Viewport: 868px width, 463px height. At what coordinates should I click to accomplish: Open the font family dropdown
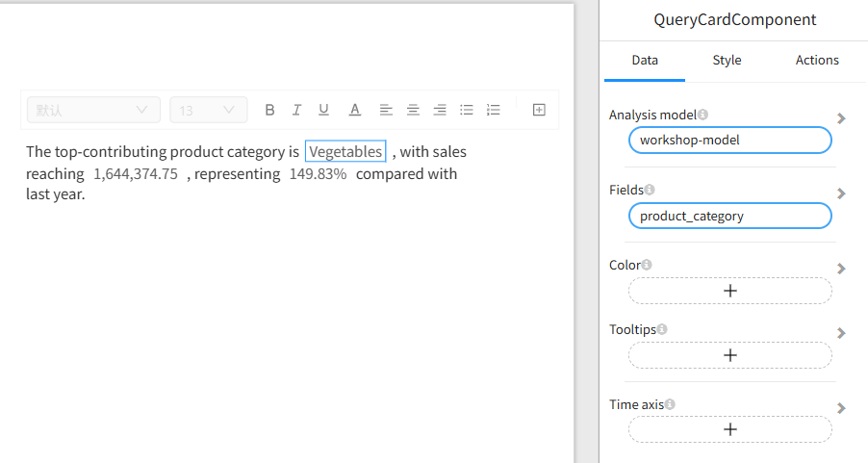(93, 110)
